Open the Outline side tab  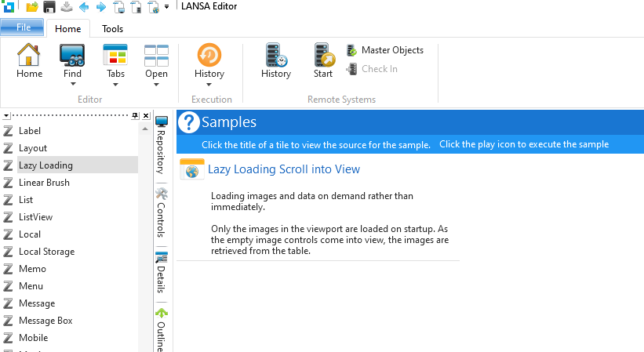(162, 329)
